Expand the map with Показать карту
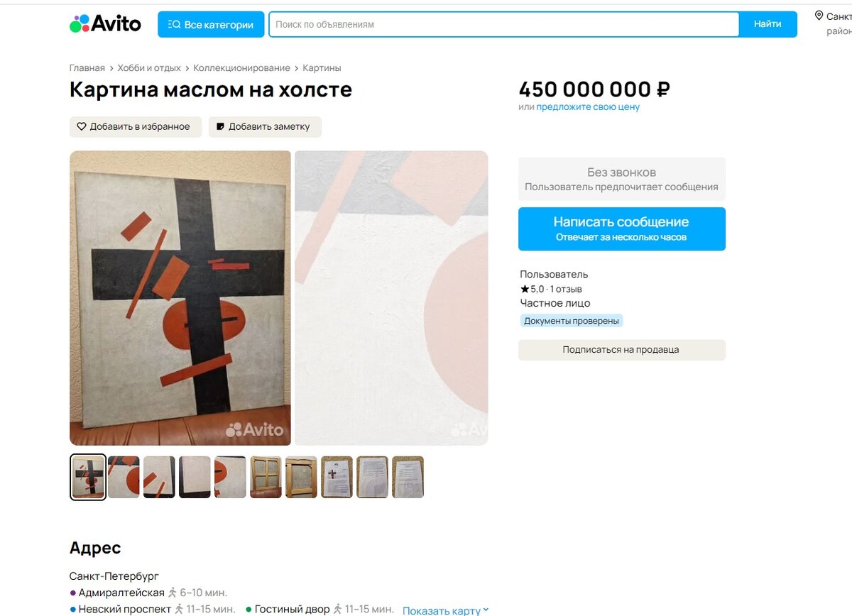This screenshot has height=616, width=852. point(446,610)
